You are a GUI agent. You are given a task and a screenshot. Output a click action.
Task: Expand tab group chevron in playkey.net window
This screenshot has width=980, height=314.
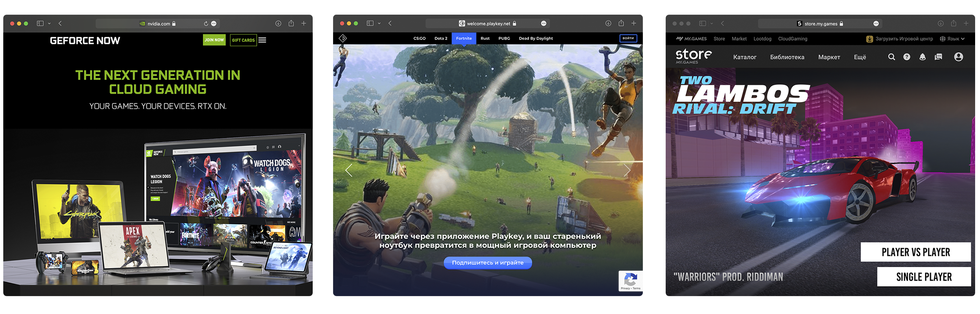tap(379, 24)
